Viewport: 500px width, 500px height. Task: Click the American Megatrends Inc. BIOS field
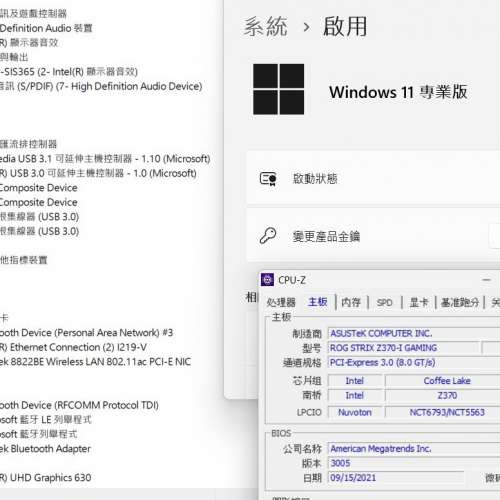pos(414,449)
